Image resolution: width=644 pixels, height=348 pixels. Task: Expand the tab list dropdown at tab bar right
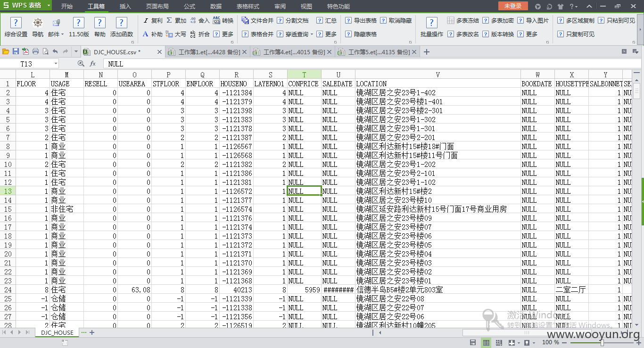[x=636, y=51]
